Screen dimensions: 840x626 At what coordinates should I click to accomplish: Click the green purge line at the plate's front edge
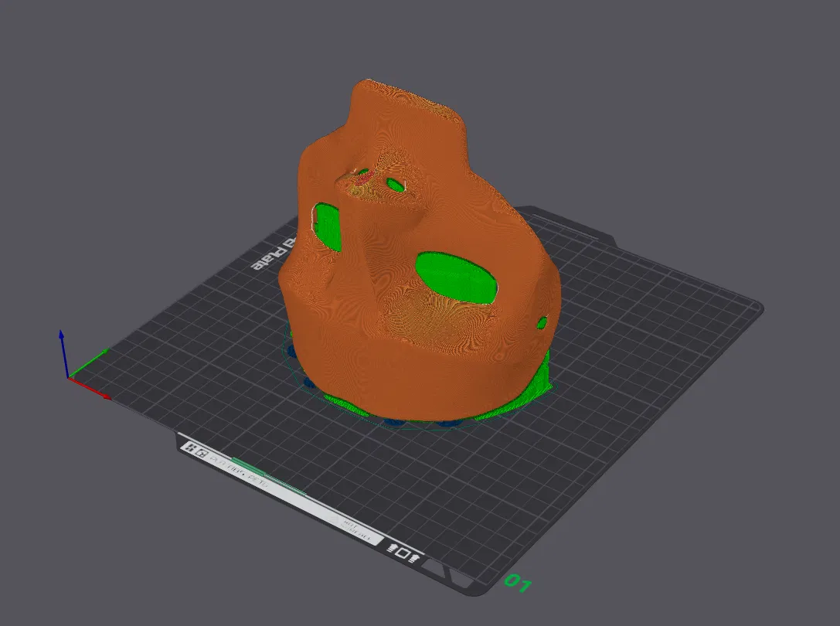tap(270, 475)
